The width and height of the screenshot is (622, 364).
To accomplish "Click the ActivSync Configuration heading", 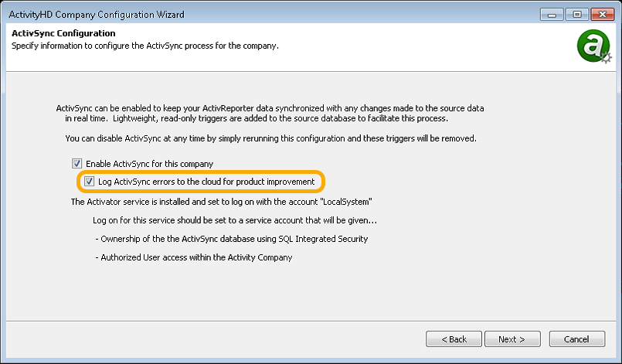I will coord(63,33).
